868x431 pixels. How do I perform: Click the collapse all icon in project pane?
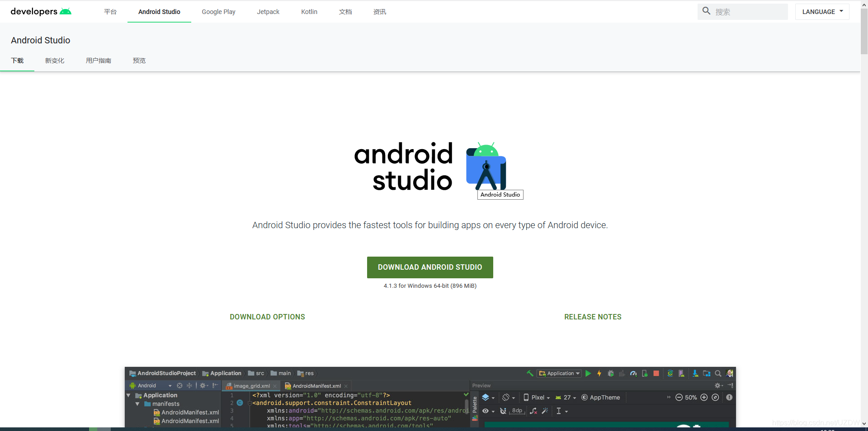click(189, 385)
